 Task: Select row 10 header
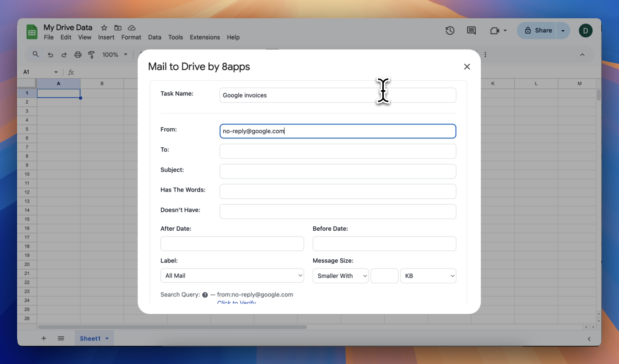tap(27, 174)
